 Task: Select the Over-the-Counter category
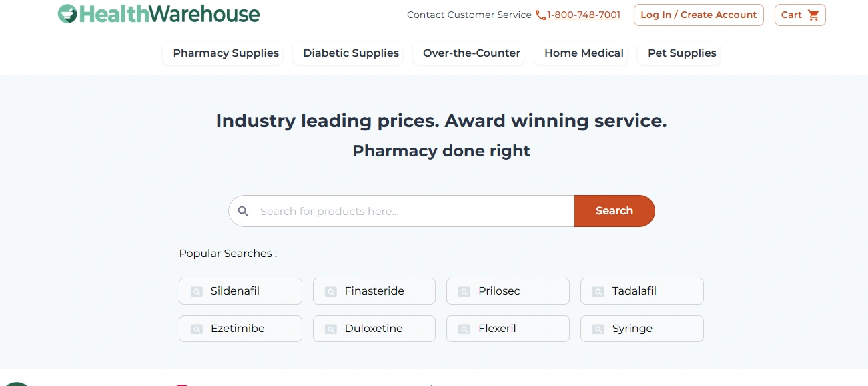(471, 53)
